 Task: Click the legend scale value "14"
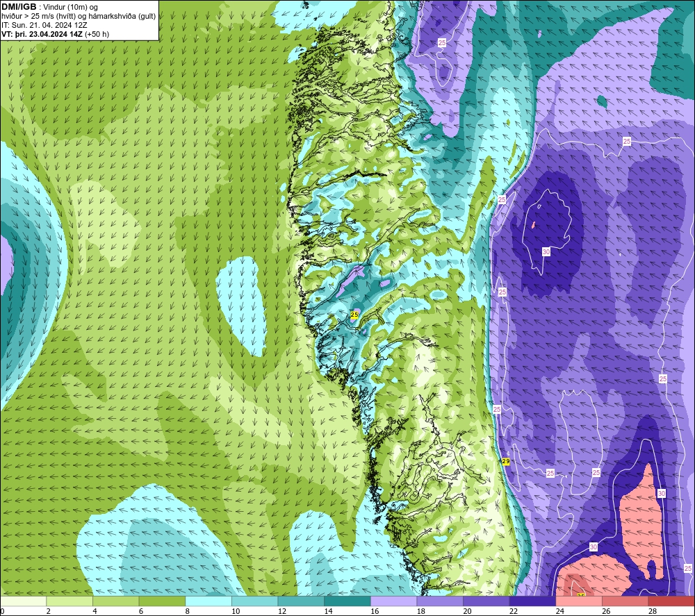(328, 611)
